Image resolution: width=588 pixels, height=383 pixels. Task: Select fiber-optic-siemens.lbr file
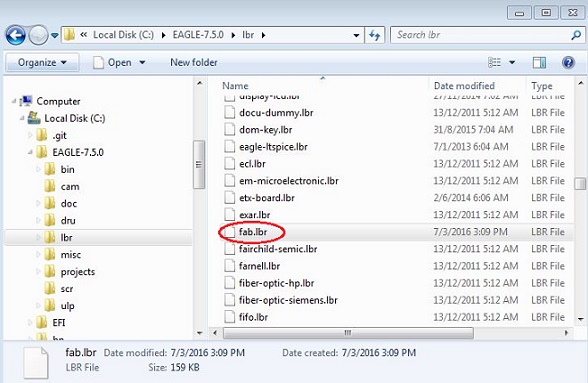[x=288, y=300]
